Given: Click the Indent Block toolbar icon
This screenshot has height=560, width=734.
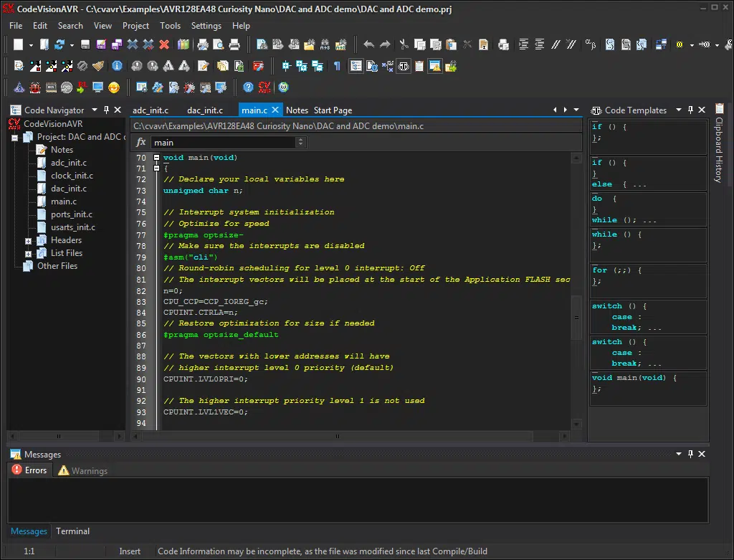Looking at the screenshot, I should click(523, 44).
